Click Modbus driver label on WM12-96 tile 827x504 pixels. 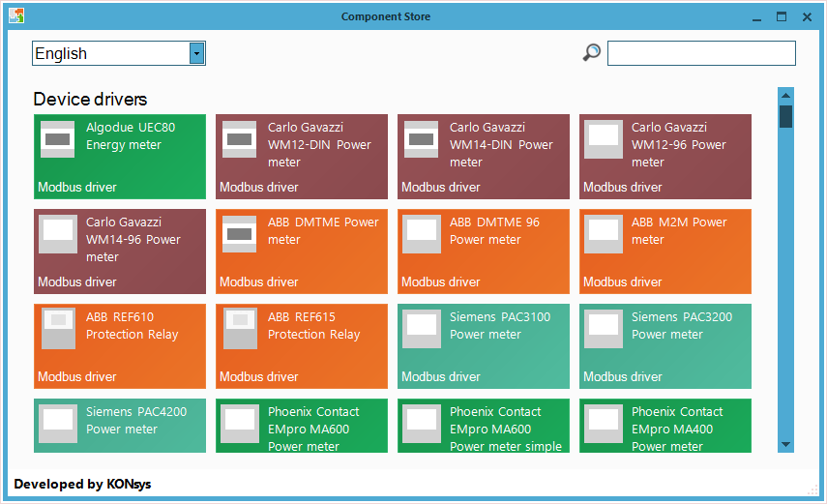[623, 188]
